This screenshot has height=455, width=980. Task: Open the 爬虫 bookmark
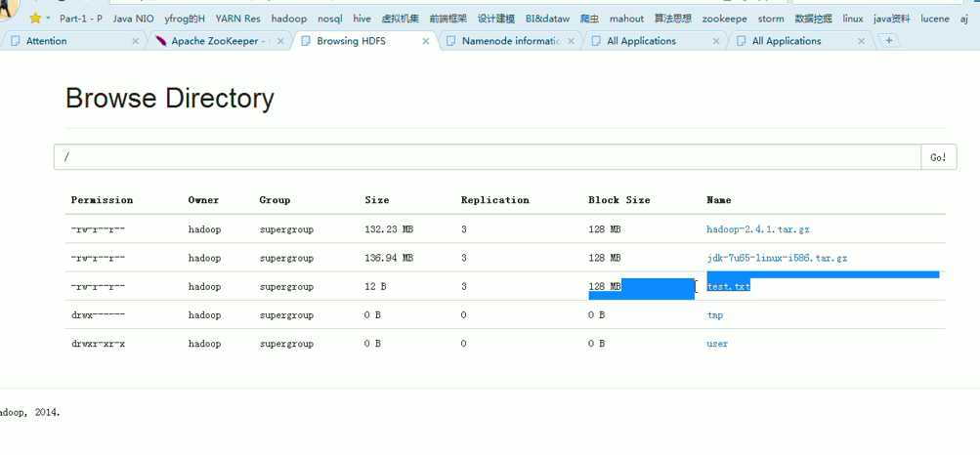[589, 19]
